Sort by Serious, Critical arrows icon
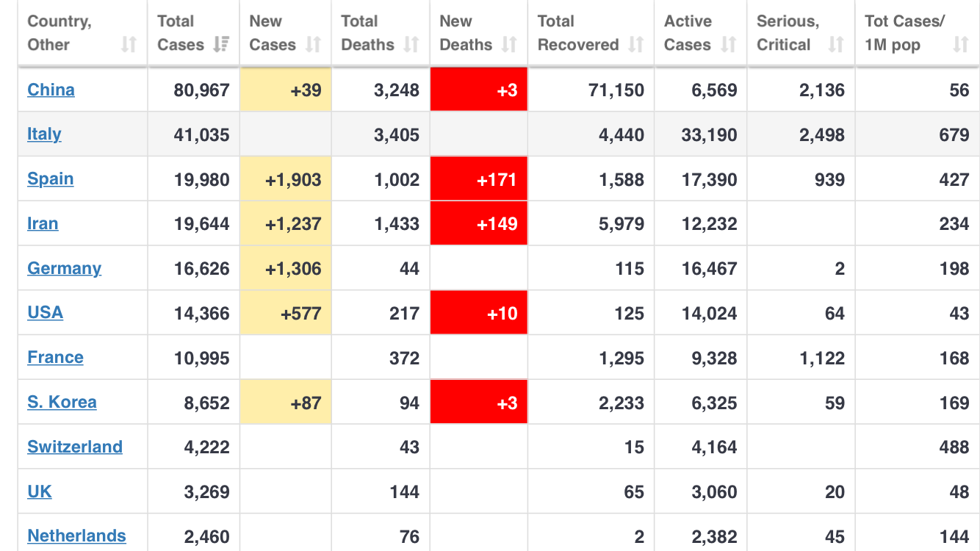The width and height of the screenshot is (980, 551). [x=836, y=45]
